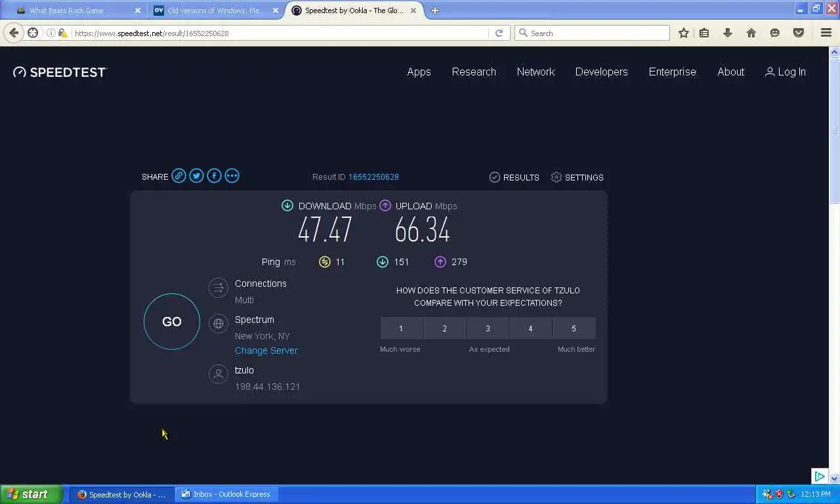Open the Network menu
The width and height of the screenshot is (840, 504).
coord(535,72)
